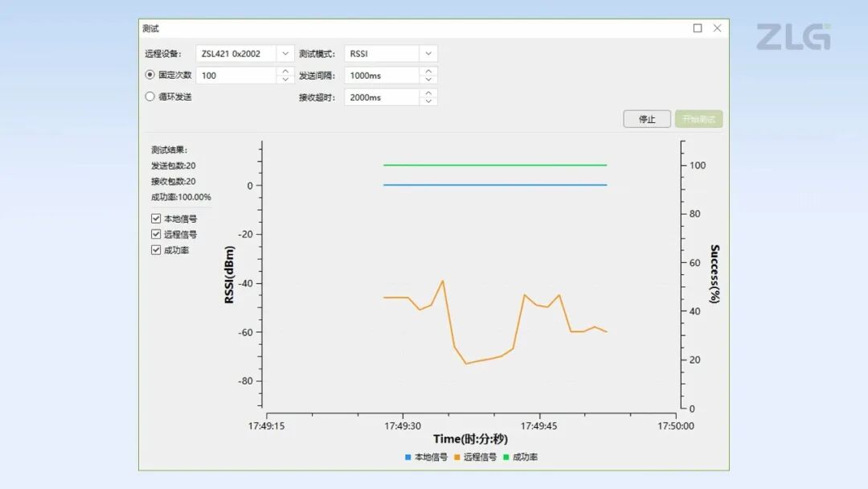Select the 固定次数 radio button

click(149, 75)
